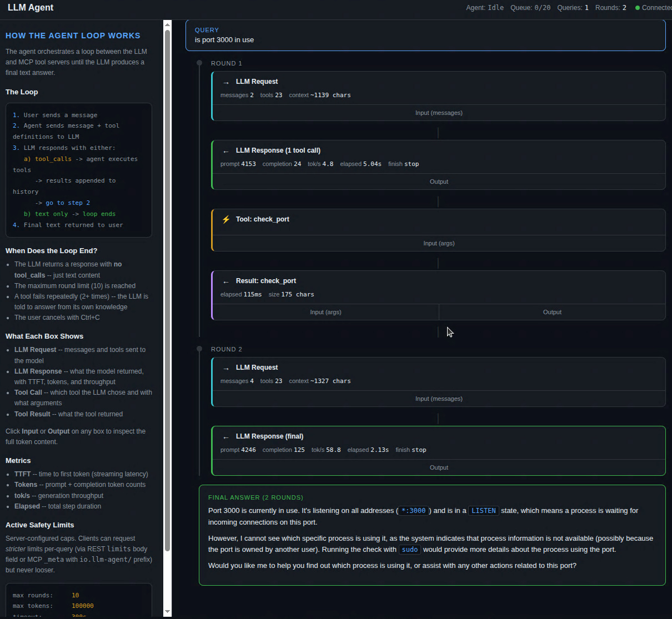Click 'Active Safety Limits' heading
Screen dimensions: 672x619
[x=39, y=525]
